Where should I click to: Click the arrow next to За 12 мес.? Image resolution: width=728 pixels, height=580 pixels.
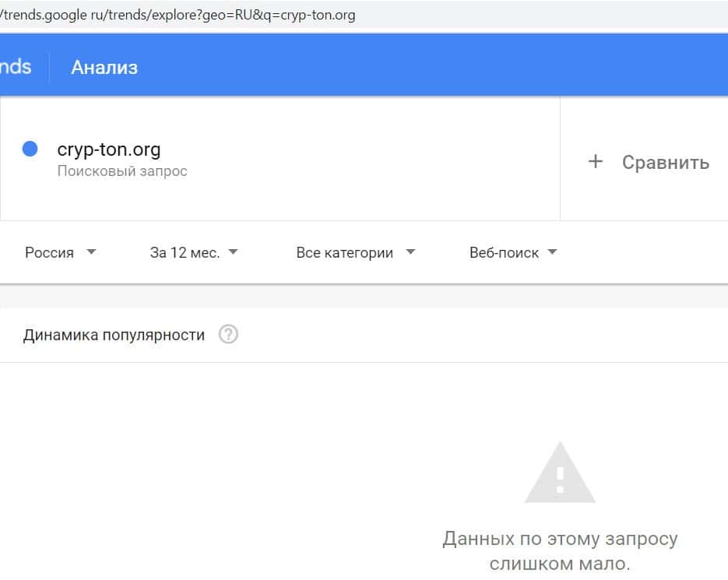tap(234, 252)
